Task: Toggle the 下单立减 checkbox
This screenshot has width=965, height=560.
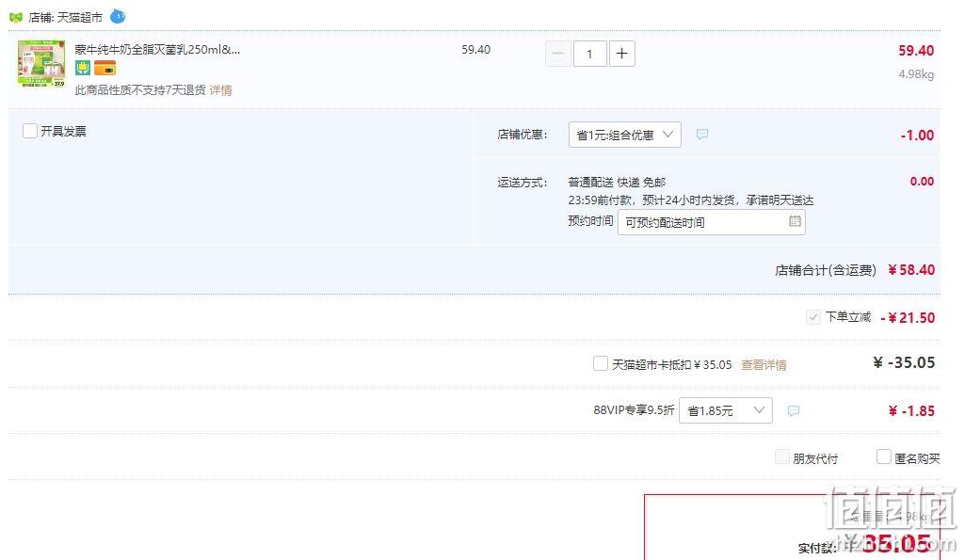Action: pos(813,317)
